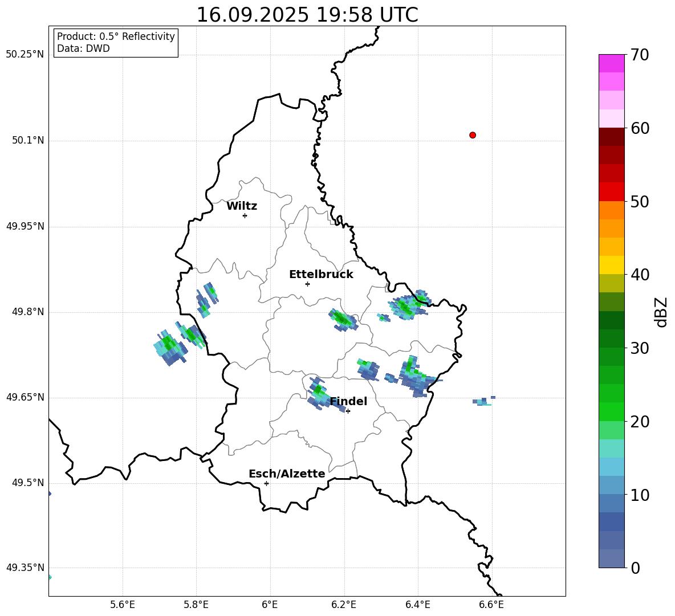The height and width of the screenshot is (616, 675).
Task: Click the 6.2°E longitude label
Action: point(344,605)
